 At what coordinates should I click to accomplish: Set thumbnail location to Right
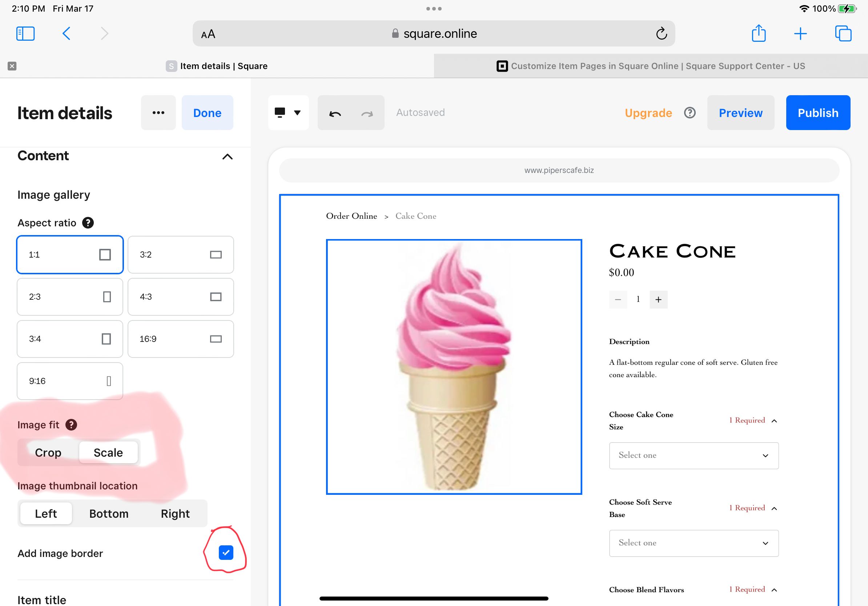(176, 514)
